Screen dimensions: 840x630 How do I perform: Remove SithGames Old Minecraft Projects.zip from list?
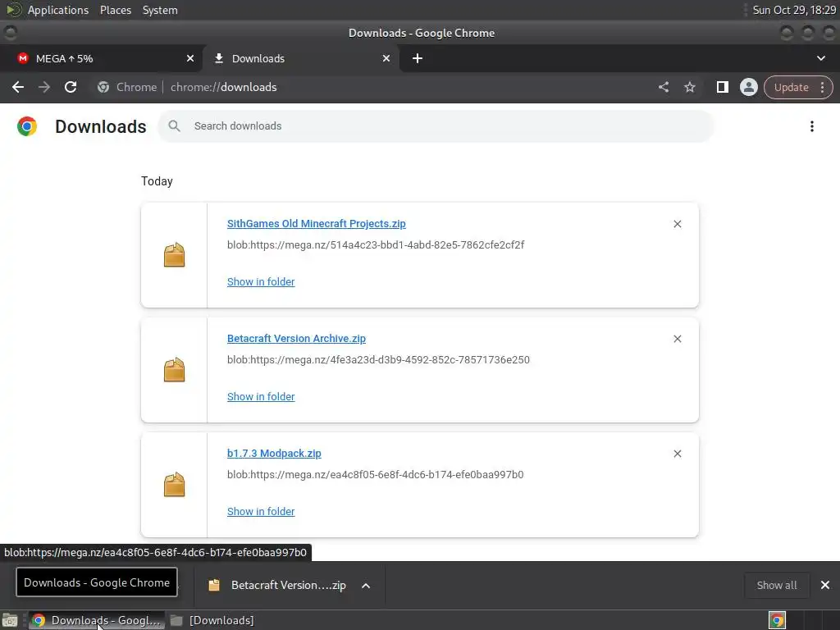677,224
